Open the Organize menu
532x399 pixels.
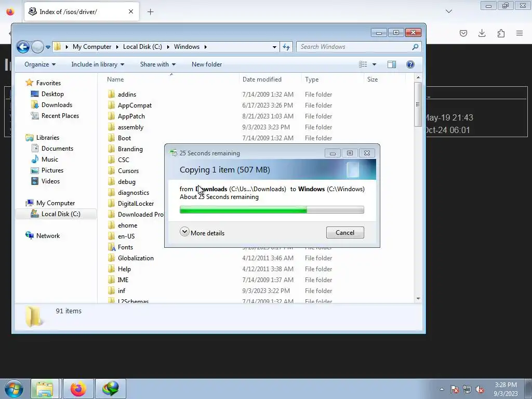point(40,64)
